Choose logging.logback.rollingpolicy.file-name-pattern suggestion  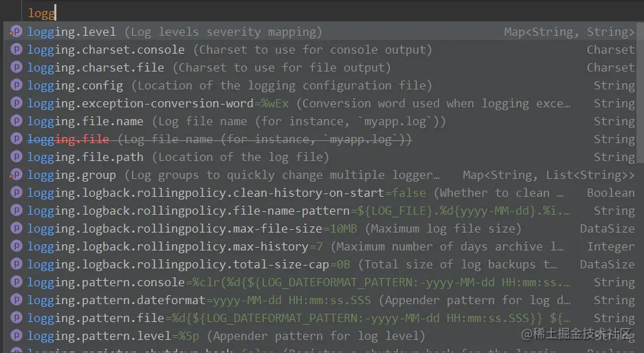pyautogui.click(x=321, y=211)
